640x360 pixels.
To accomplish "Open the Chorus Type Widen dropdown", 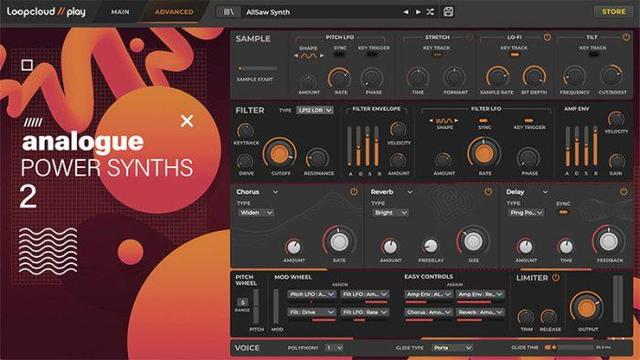I will click(x=256, y=213).
